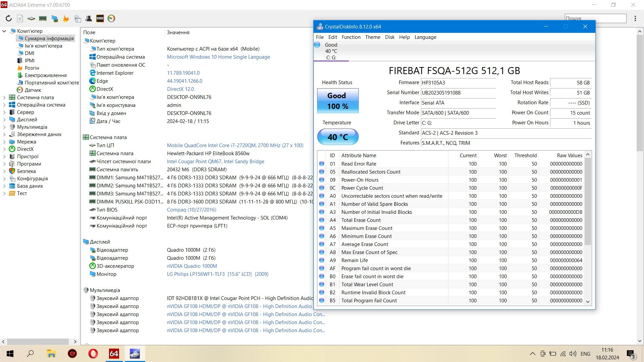Screen dimensions: 644x362
Task: Open CrystalDiskInfo Disk menu
Action: tap(390, 37)
